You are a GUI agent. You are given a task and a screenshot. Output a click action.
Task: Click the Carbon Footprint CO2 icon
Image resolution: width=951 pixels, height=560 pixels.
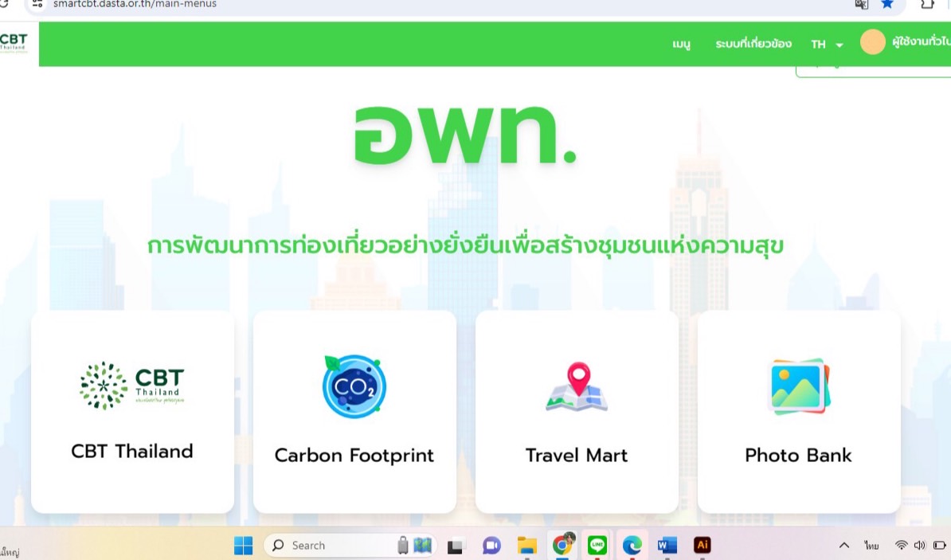(x=354, y=387)
